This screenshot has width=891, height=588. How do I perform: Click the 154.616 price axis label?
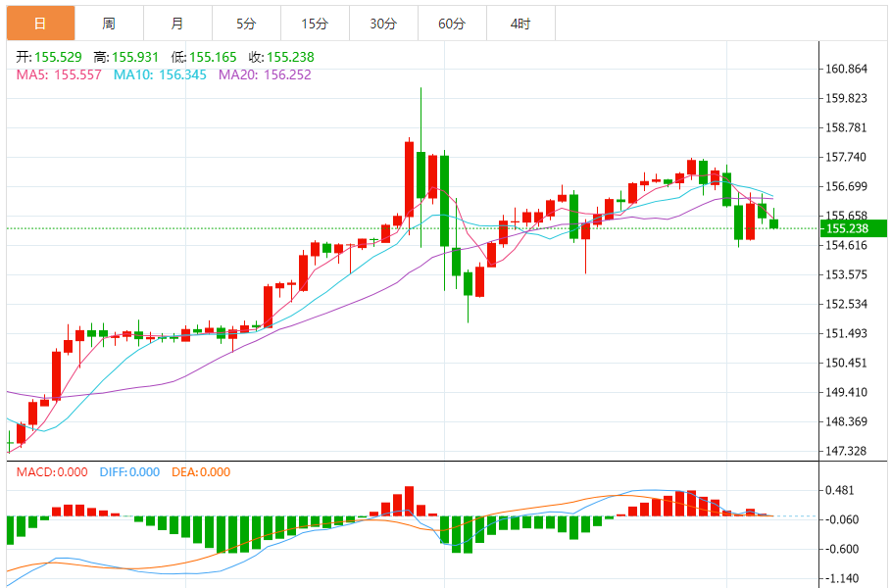coord(846,245)
